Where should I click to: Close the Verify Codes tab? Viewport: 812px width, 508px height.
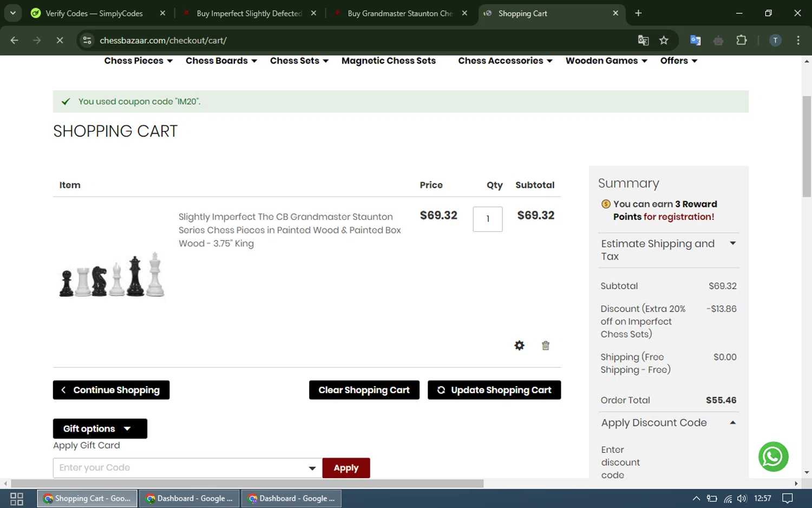click(162, 13)
